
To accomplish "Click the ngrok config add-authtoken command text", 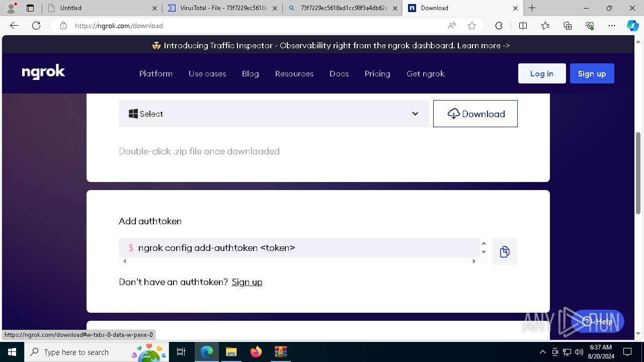I will [216, 247].
